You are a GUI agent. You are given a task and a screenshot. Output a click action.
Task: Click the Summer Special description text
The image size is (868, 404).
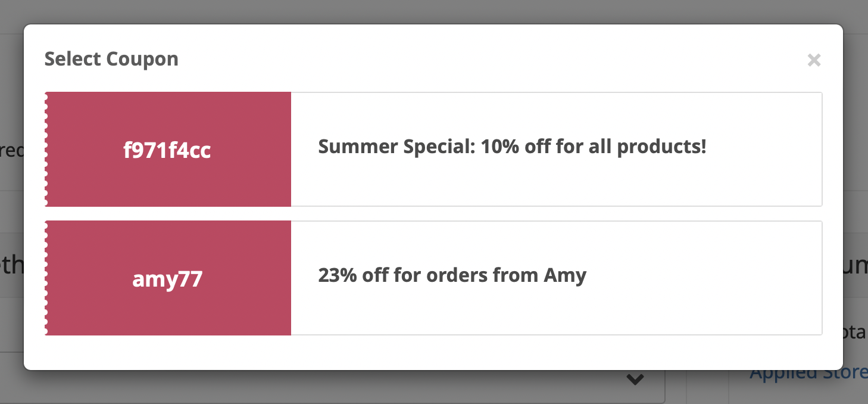(x=512, y=146)
